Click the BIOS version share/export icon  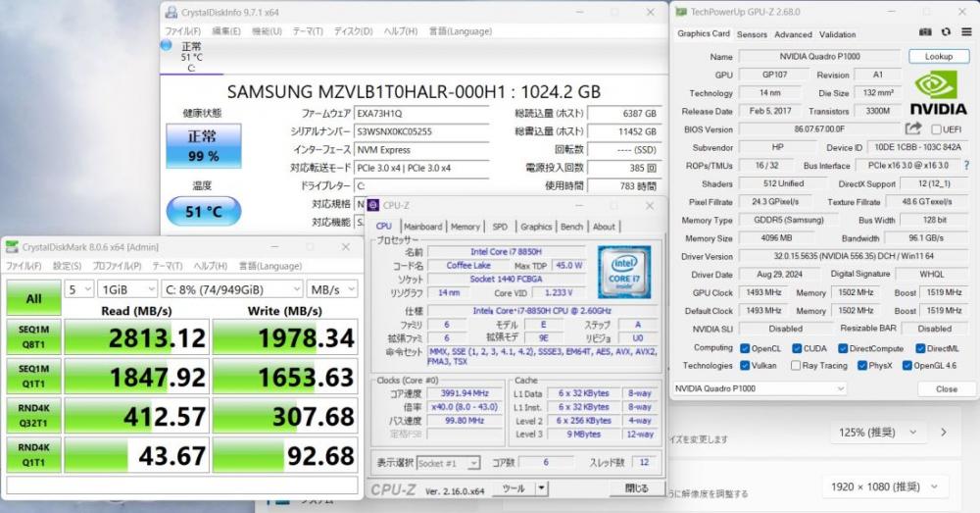(913, 128)
